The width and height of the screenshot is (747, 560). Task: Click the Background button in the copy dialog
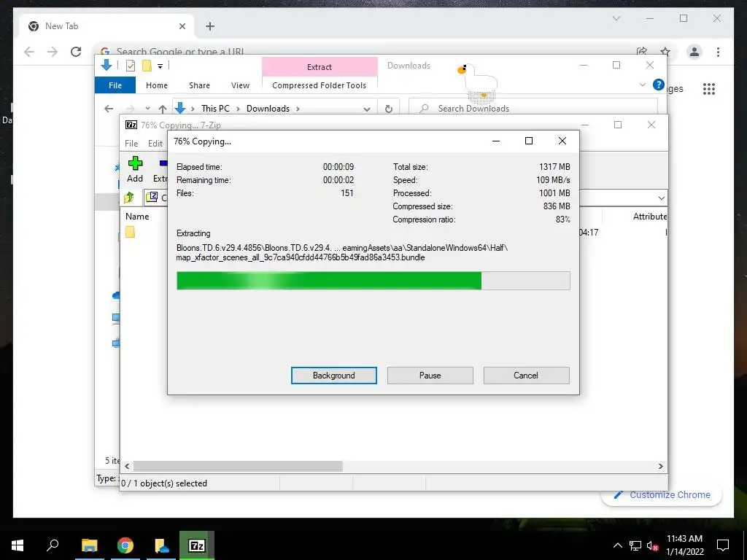(x=333, y=376)
